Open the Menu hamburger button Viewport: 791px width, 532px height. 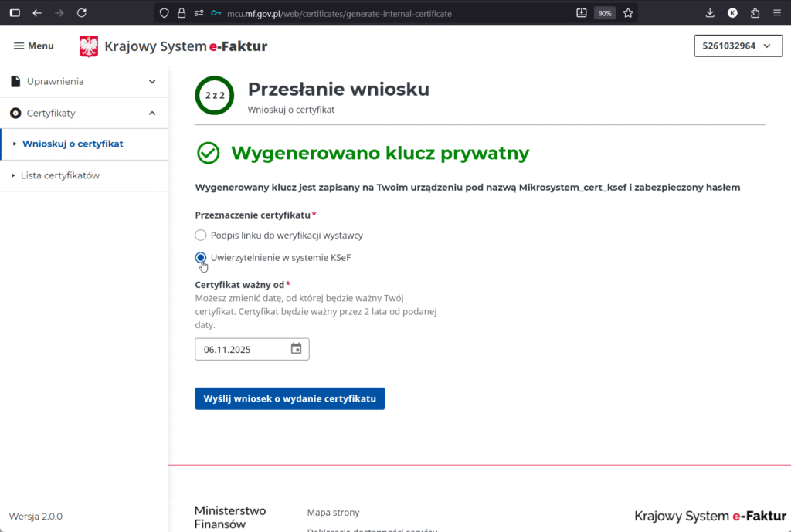click(x=34, y=46)
